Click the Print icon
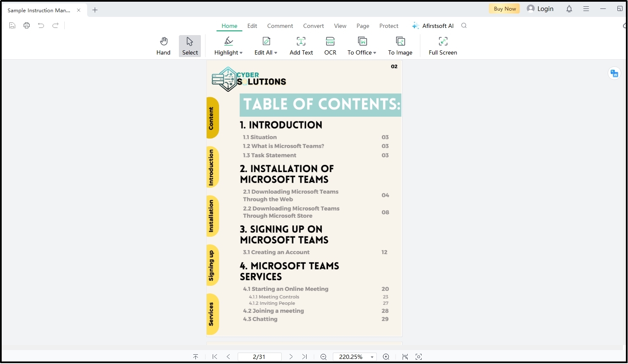 27,25
